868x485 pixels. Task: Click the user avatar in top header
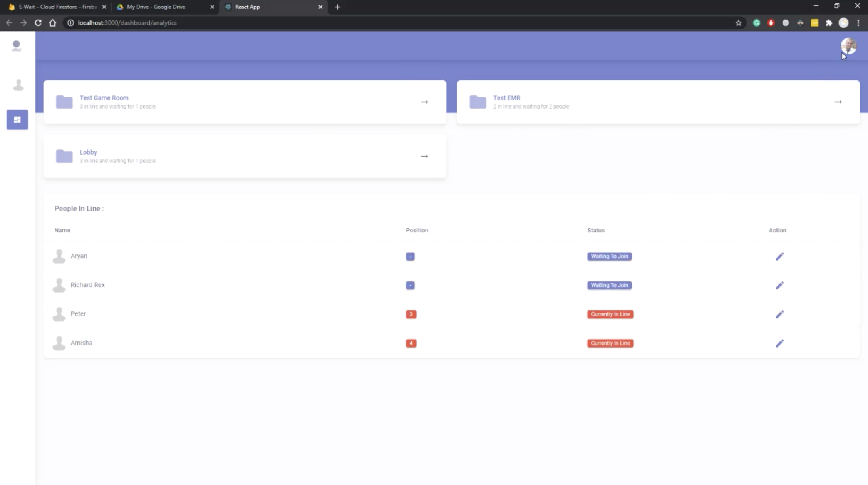848,46
